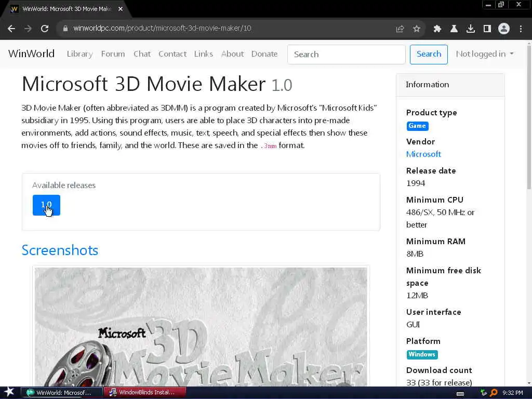This screenshot has height=399, width=532.
Task: Click the green network tray icon
Action: tap(484, 393)
